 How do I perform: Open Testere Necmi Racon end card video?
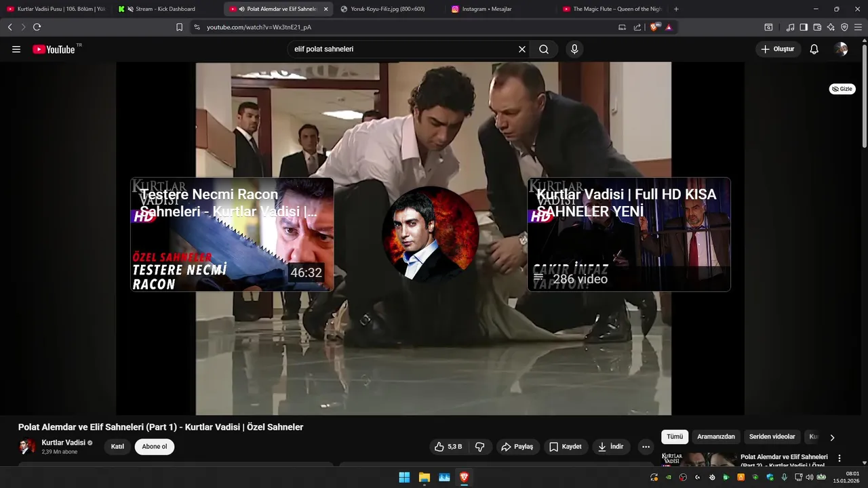click(232, 235)
